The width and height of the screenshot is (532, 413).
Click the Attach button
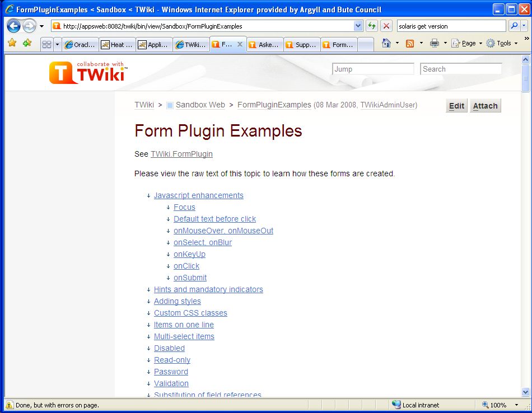pyautogui.click(x=485, y=106)
